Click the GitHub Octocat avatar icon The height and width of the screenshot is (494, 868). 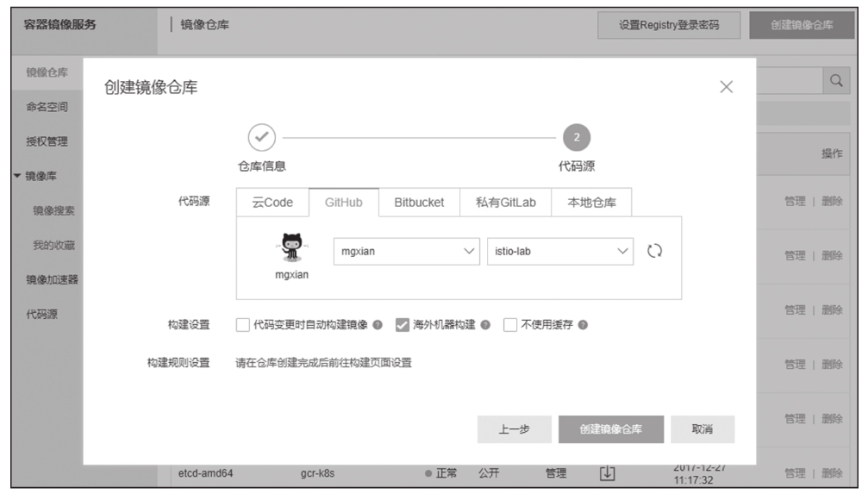pos(291,247)
